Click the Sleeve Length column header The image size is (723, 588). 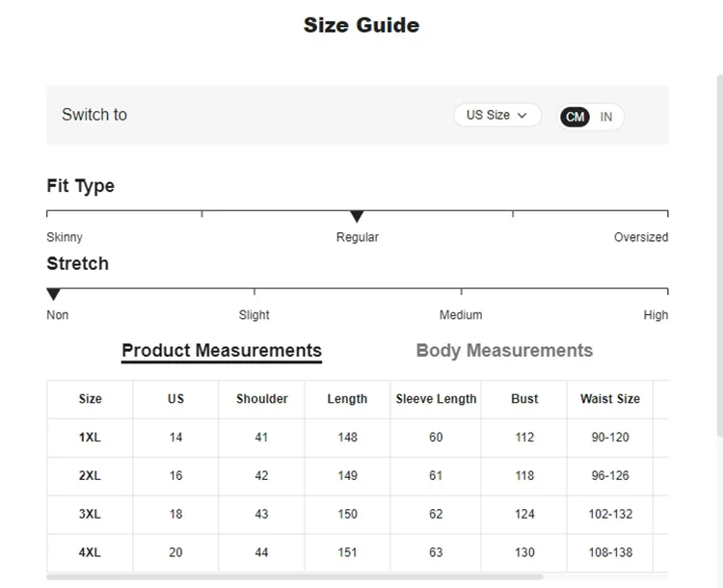436,399
